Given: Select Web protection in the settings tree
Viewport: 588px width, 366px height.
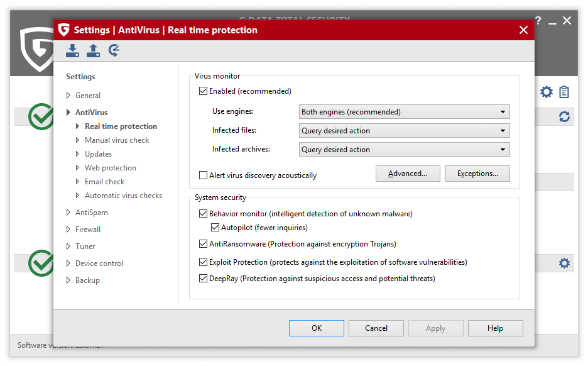Looking at the screenshot, I should point(111,168).
